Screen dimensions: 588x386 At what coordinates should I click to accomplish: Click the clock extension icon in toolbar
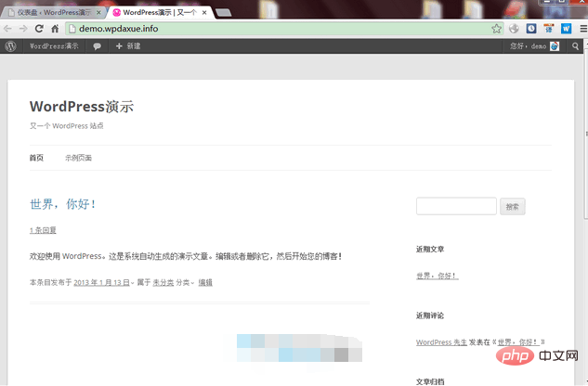[x=531, y=29]
